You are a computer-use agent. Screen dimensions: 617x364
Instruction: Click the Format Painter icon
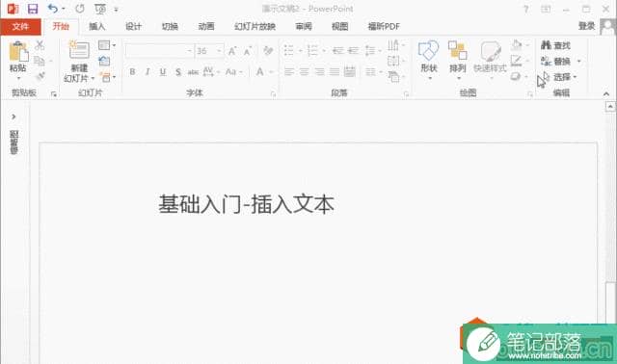pos(40,76)
